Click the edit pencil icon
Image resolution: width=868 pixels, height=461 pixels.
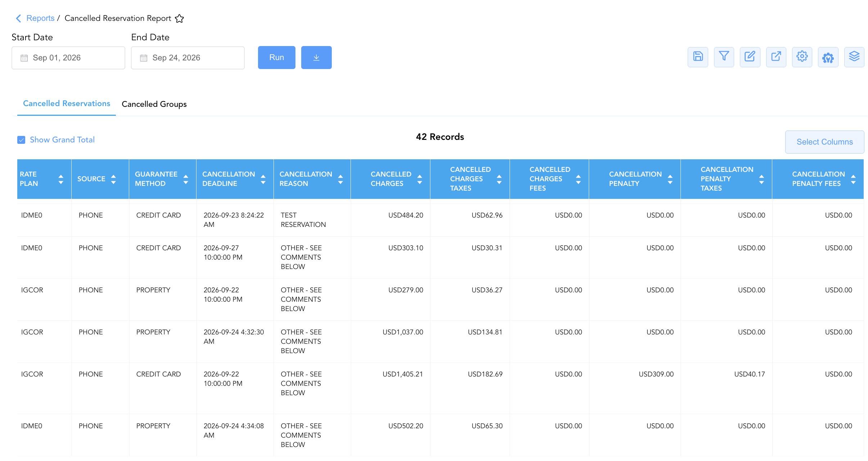click(750, 57)
